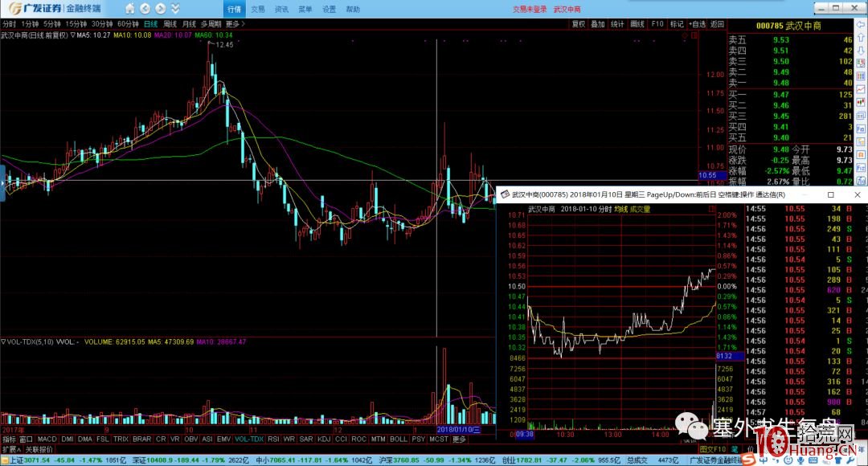Open the 关联报价 tab
This screenshot has width=868, height=466.
40,449
